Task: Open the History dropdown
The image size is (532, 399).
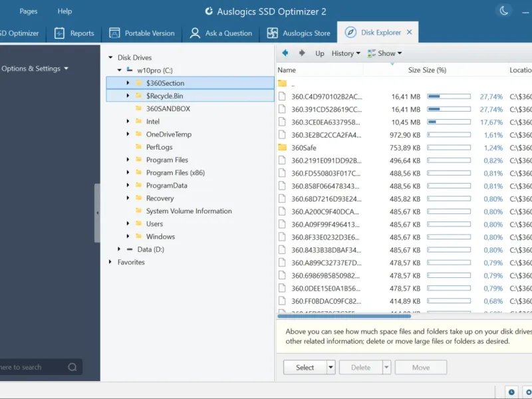Action: (x=346, y=53)
